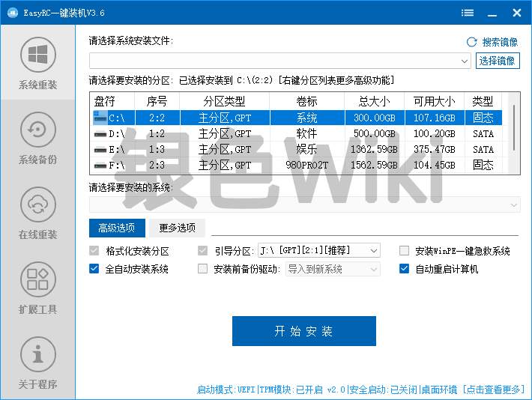This screenshot has height=400, width=532.
Task: Click the 开始安装 button
Action: tap(303, 331)
